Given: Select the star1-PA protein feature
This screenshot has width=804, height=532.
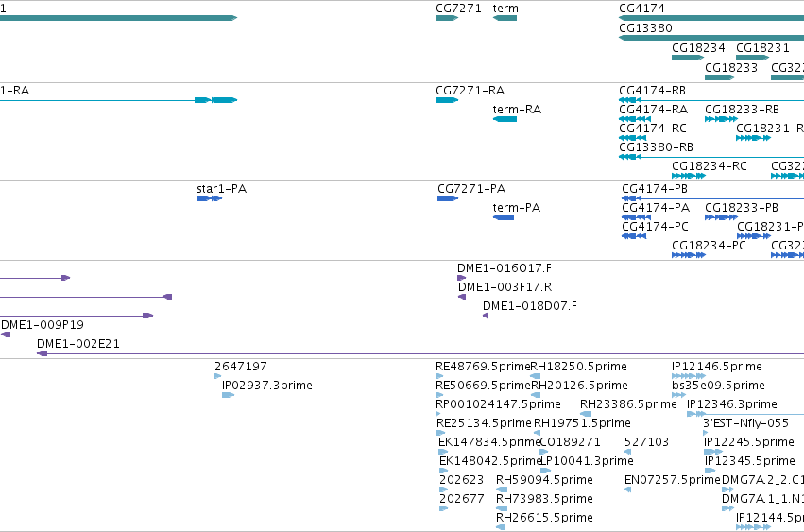Looking at the screenshot, I should point(209,198).
